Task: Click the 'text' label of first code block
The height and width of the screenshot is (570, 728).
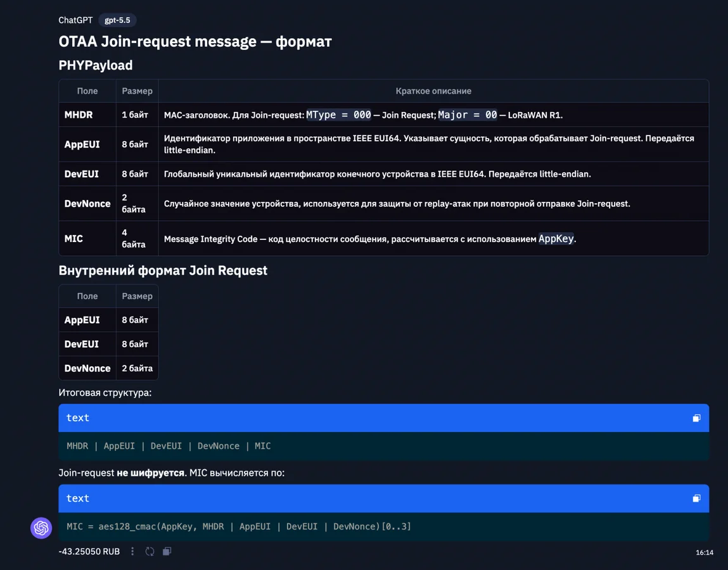Action: [x=77, y=418]
